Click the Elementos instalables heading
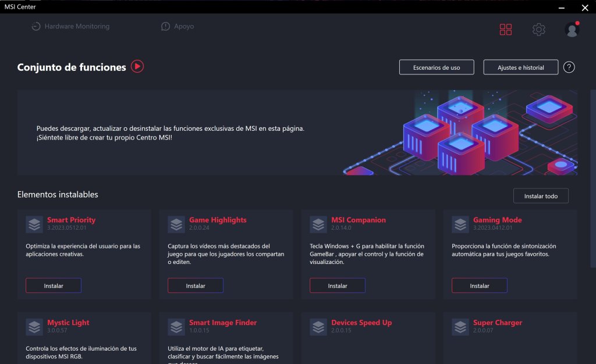Viewport: 596px width, 364px height. tap(58, 194)
